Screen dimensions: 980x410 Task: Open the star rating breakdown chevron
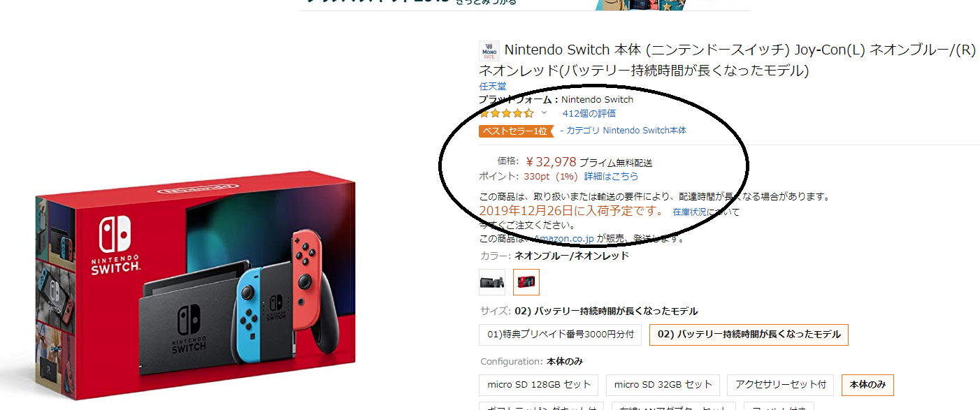pyautogui.click(x=544, y=113)
